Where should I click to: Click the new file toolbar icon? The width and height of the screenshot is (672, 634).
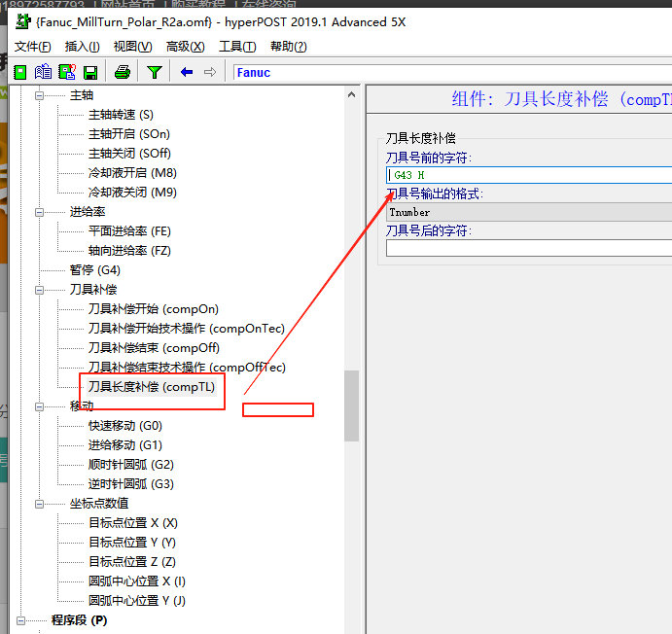(20, 72)
